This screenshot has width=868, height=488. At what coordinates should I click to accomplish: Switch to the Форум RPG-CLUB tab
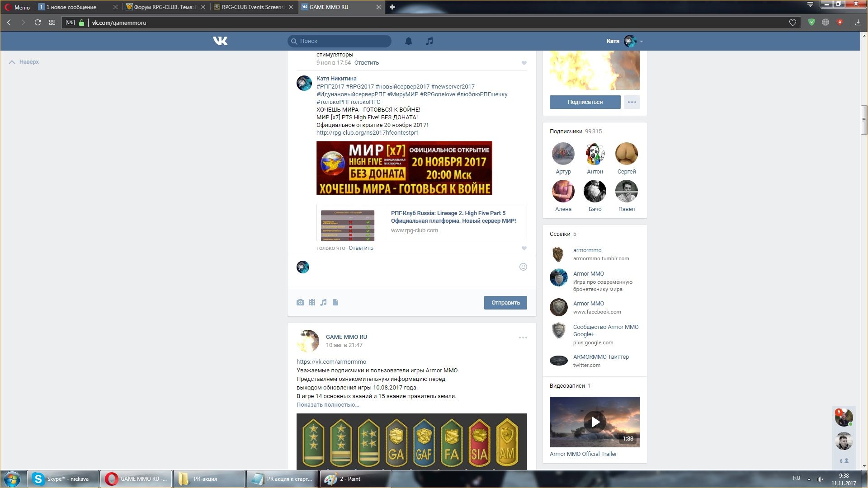[163, 7]
